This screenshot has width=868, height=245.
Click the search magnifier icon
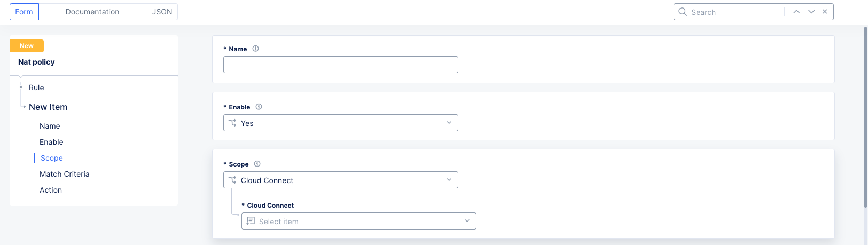point(683,12)
